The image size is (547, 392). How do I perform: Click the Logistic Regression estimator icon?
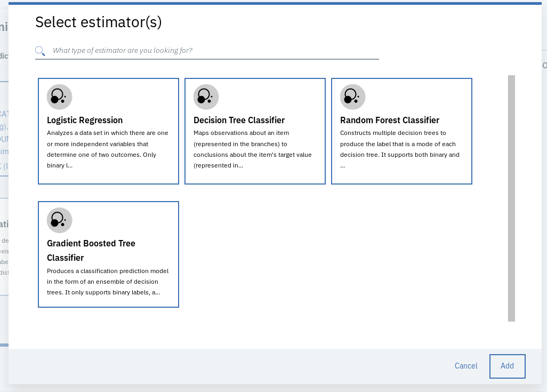pyautogui.click(x=60, y=97)
